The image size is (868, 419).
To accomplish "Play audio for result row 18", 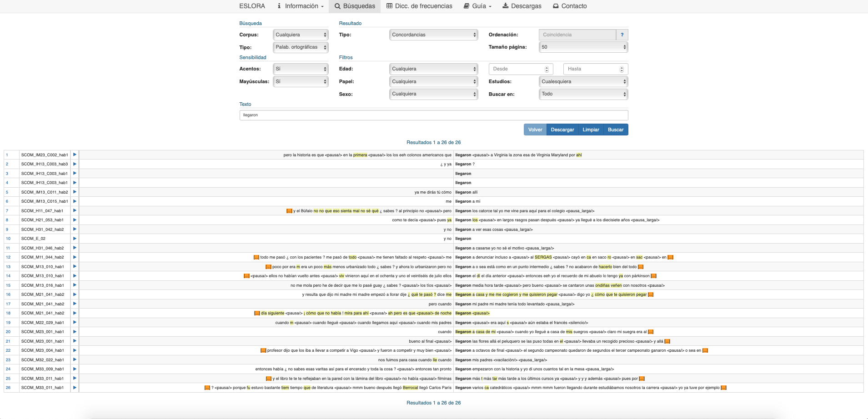I will point(75,313).
